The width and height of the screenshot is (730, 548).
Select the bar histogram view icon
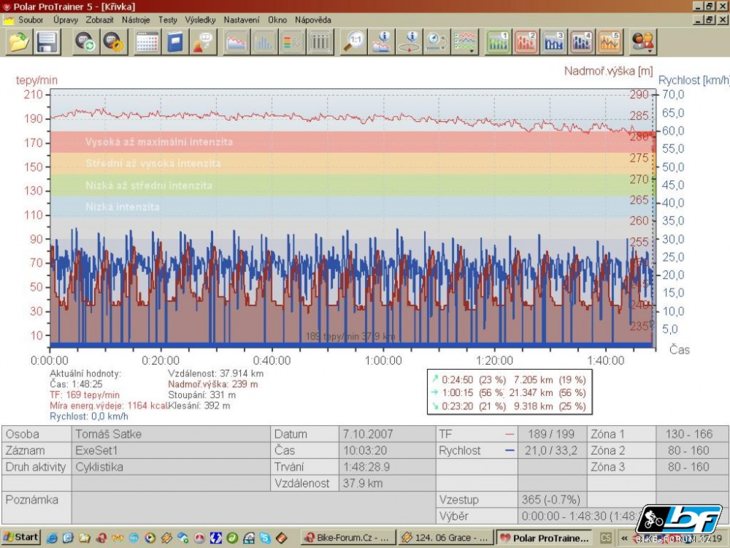click(x=264, y=41)
